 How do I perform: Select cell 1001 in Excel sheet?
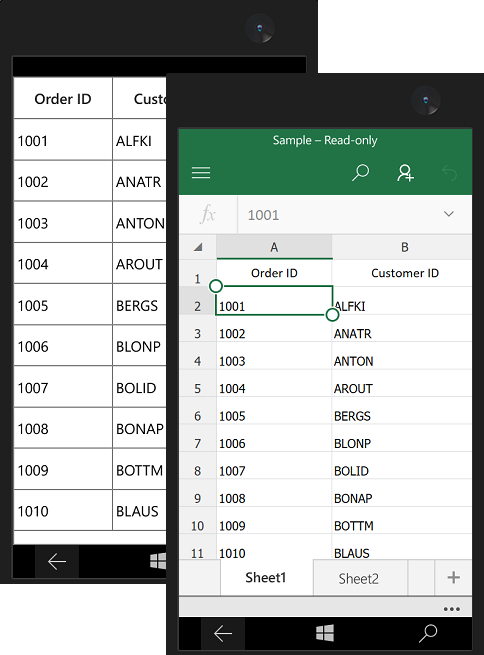pyautogui.click(x=274, y=301)
